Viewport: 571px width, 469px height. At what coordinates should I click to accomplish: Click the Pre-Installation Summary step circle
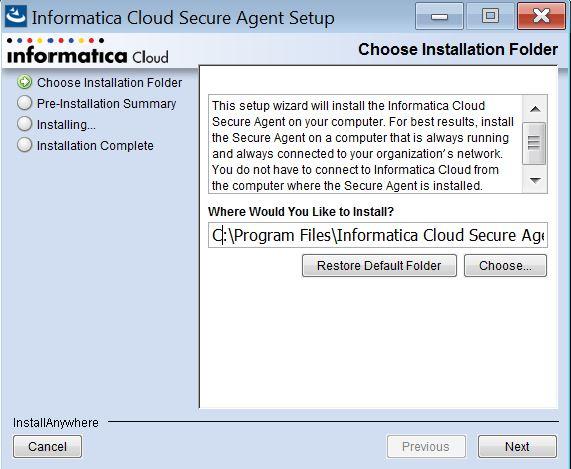coord(24,103)
